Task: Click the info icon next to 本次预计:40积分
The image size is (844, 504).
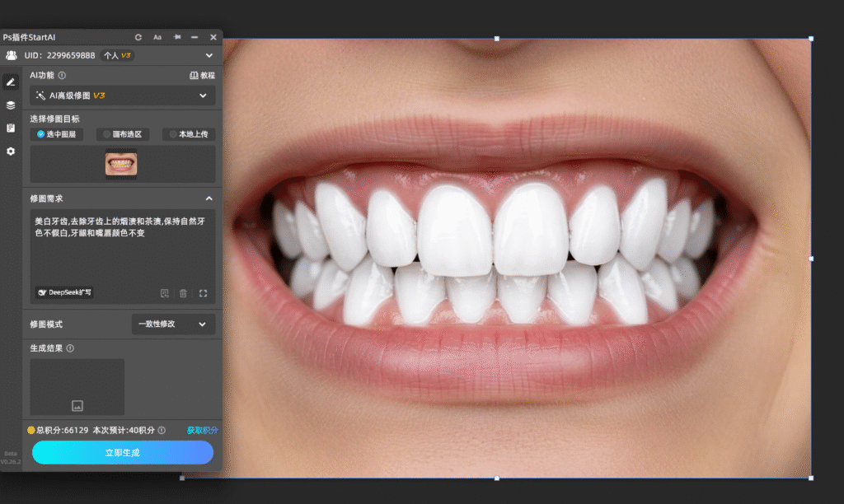Action: click(x=162, y=431)
